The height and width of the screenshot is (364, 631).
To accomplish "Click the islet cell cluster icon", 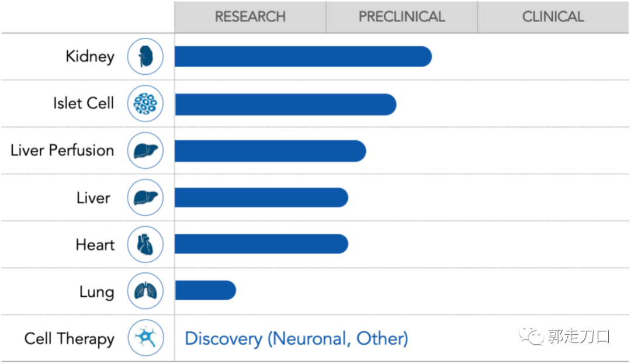I will click(145, 103).
